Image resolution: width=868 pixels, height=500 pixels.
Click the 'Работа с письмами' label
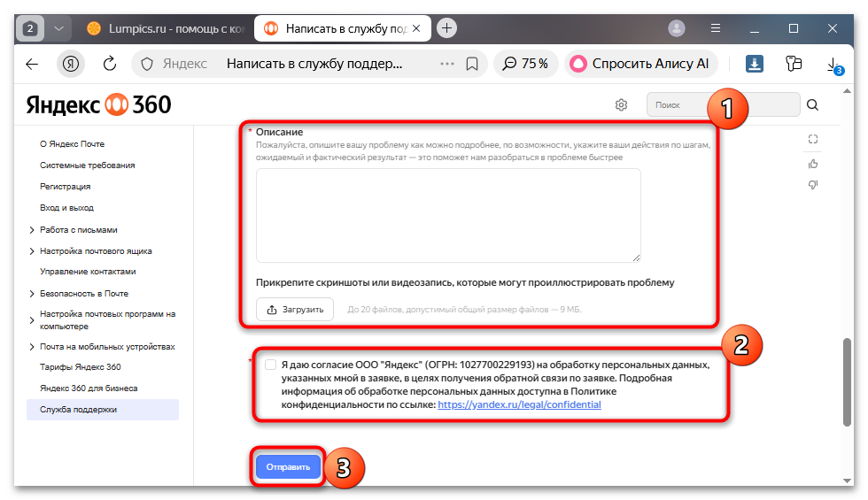[x=78, y=229]
